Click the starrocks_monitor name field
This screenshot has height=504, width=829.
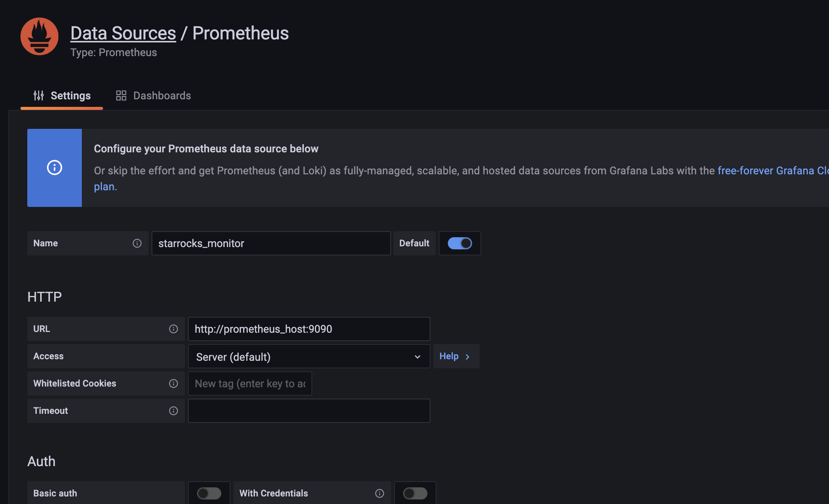click(271, 243)
